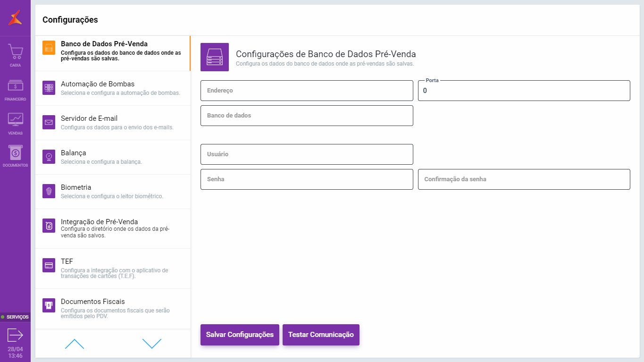Focus the Porta number field

pyautogui.click(x=524, y=91)
